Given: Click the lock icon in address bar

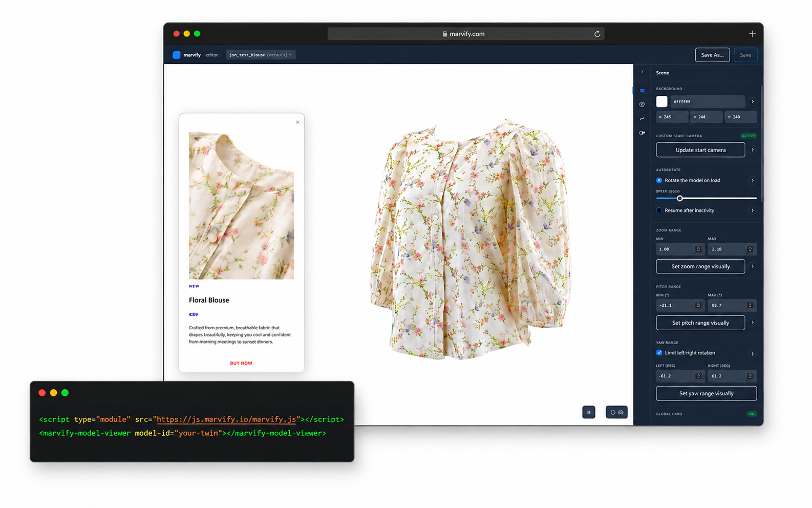Looking at the screenshot, I should [445, 34].
